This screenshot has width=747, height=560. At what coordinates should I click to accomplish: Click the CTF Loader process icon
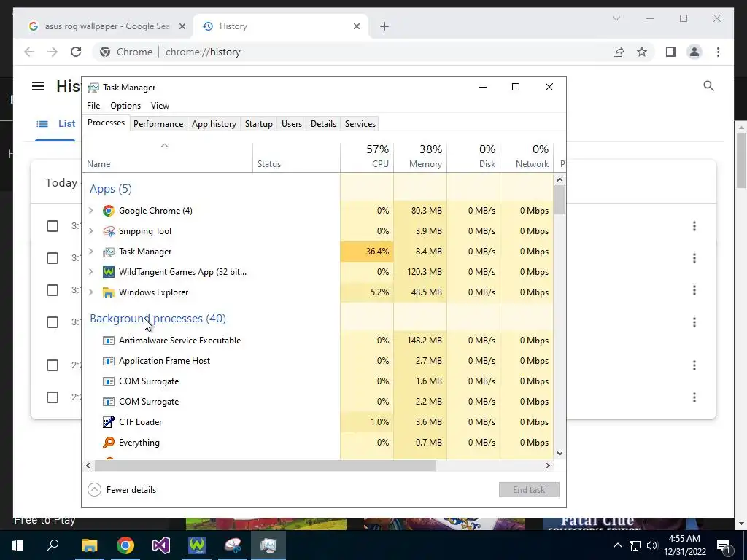[109, 422]
